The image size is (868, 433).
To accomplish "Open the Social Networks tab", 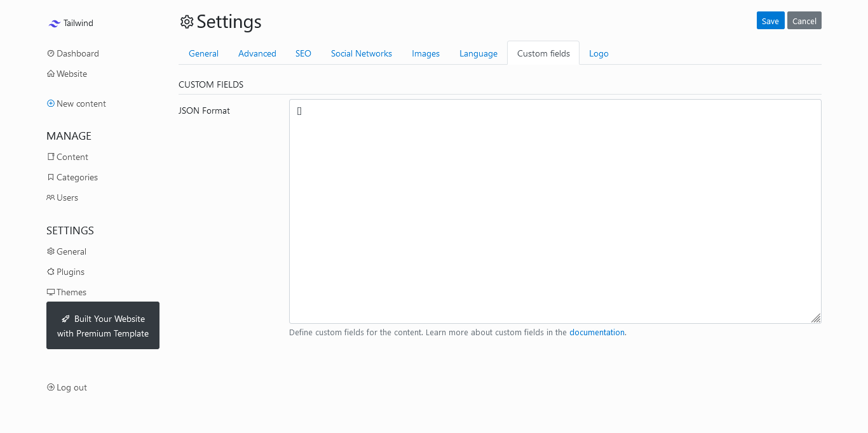I will point(361,53).
